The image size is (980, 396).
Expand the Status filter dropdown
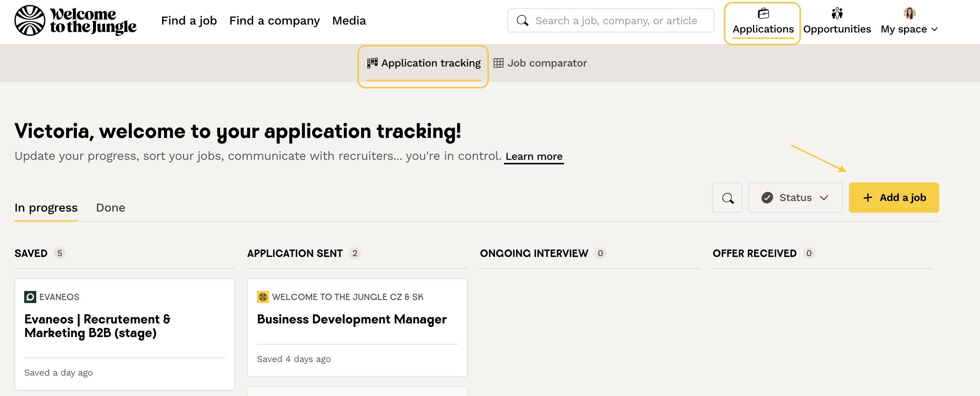795,198
